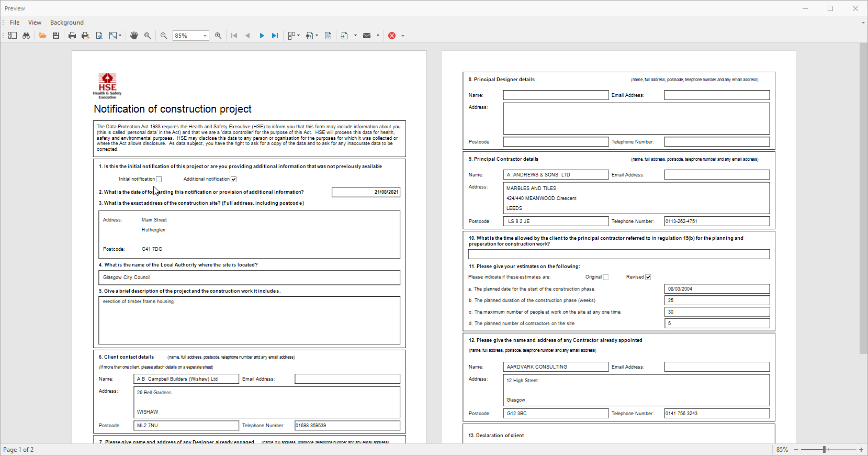
Task: Click the 'ML2 7NU' postcode field
Action: pos(186,426)
